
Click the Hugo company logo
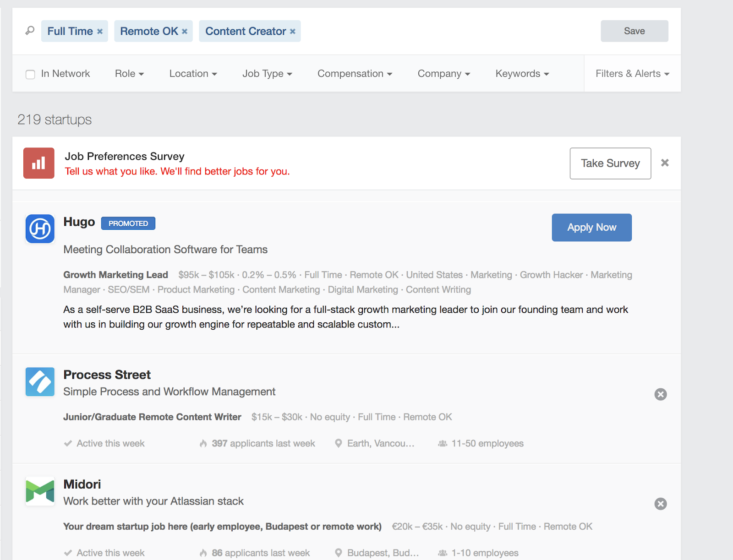tap(40, 228)
